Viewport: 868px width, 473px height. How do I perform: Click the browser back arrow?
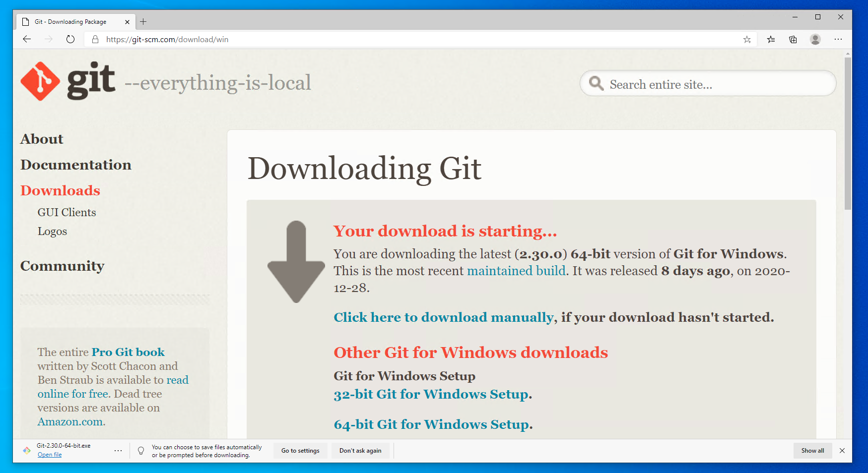click(x=27, y=39)
